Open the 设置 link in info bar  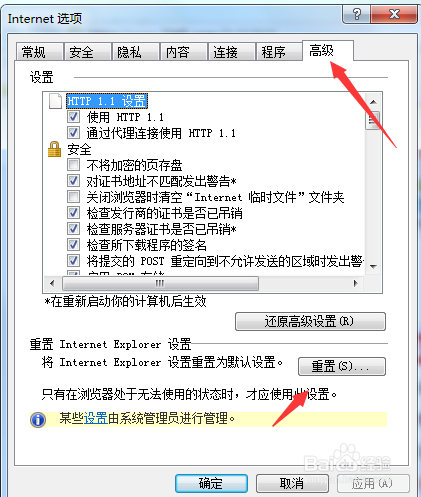(95, 418)
